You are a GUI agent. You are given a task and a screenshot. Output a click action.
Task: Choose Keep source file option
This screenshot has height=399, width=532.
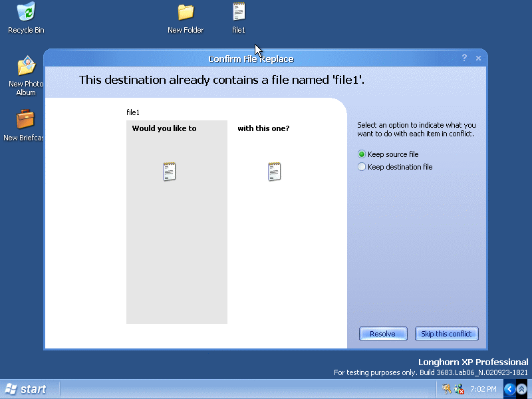388,154
